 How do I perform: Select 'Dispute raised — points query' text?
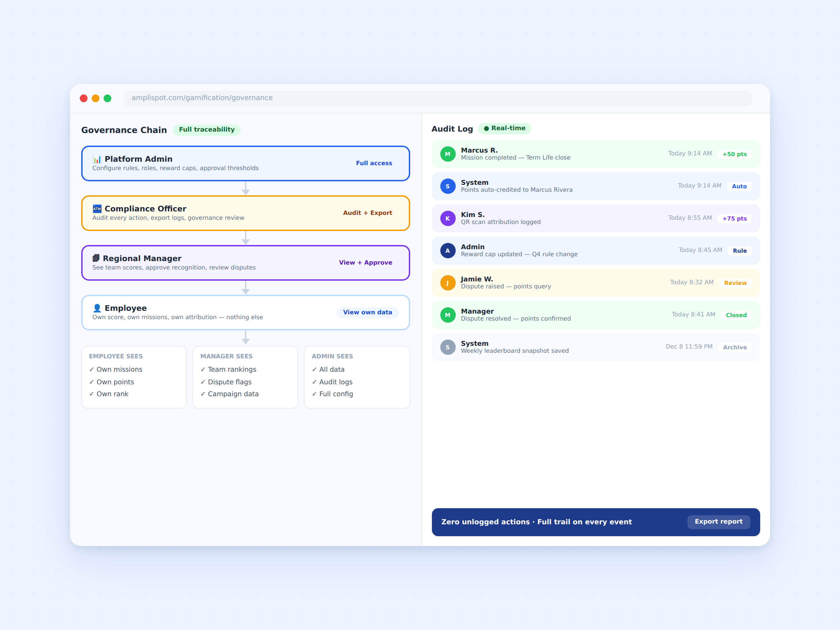pyautogui.click(x=506, y=287)
